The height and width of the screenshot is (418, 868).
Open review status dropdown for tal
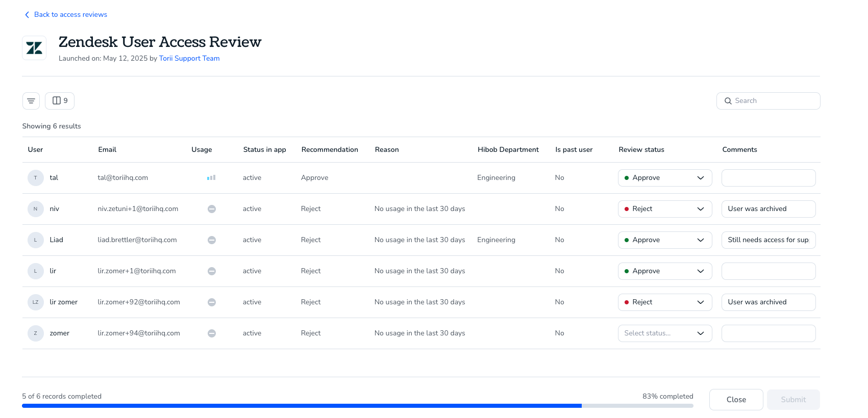[665, 178]
